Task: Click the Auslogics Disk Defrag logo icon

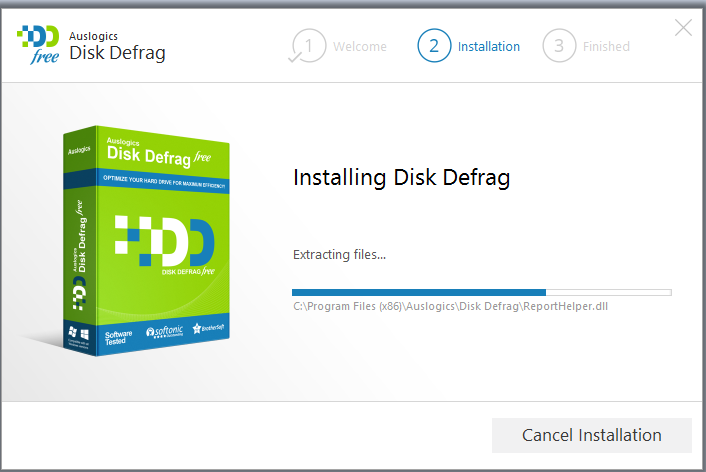Action: 39,43
